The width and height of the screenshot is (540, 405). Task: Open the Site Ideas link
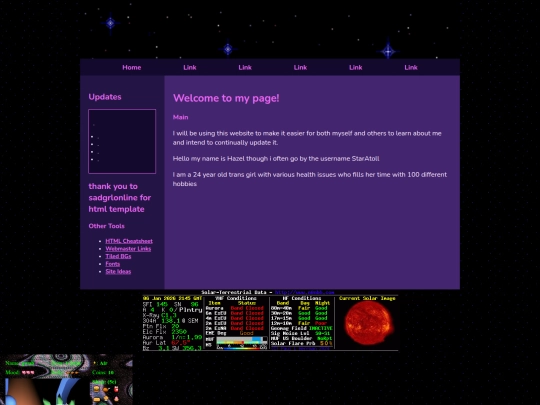point(118,271)
